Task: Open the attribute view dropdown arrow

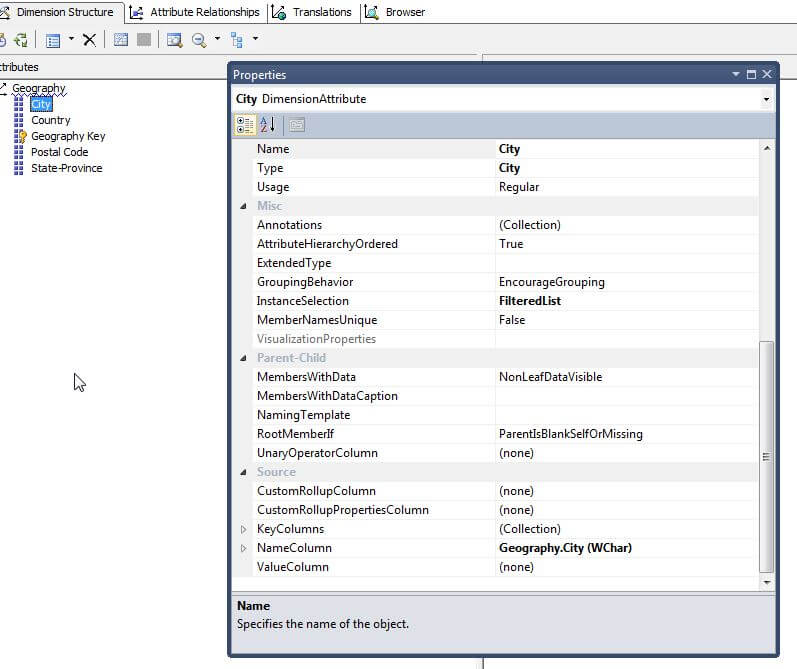Action: pyautogui.click(x=71, y=39)
